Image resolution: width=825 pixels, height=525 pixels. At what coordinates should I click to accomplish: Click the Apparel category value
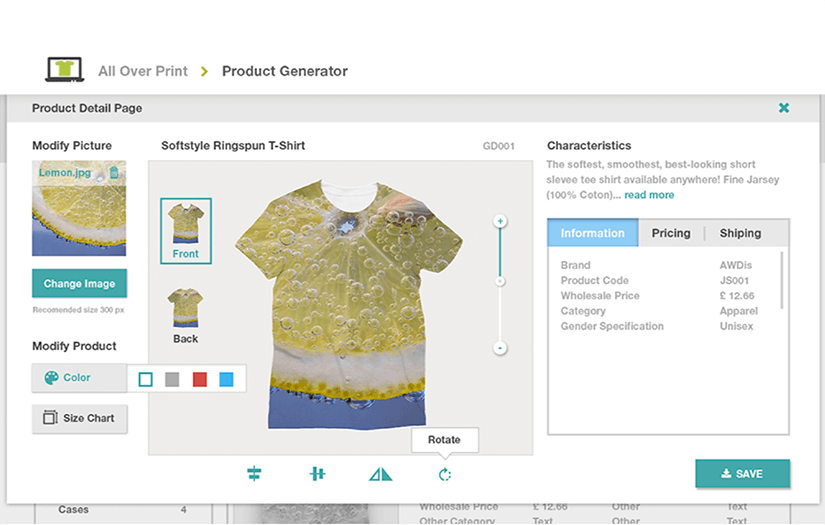pyautogui.click(x=739, y=311)
